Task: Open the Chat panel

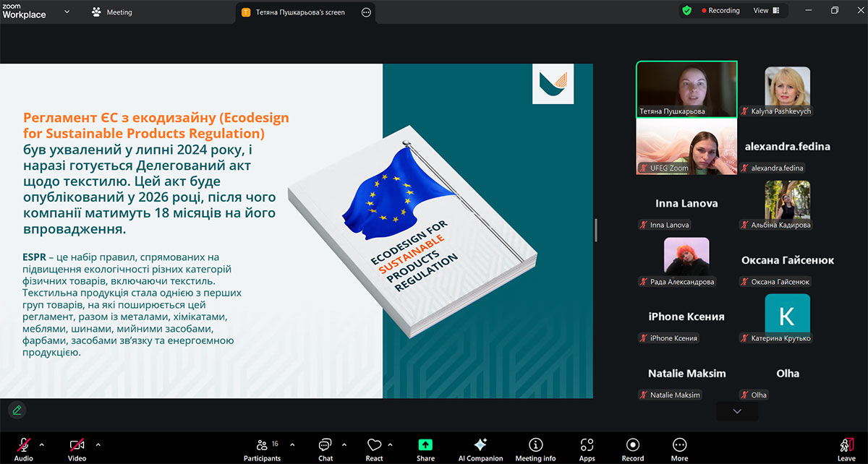Action: pos(325,449)
